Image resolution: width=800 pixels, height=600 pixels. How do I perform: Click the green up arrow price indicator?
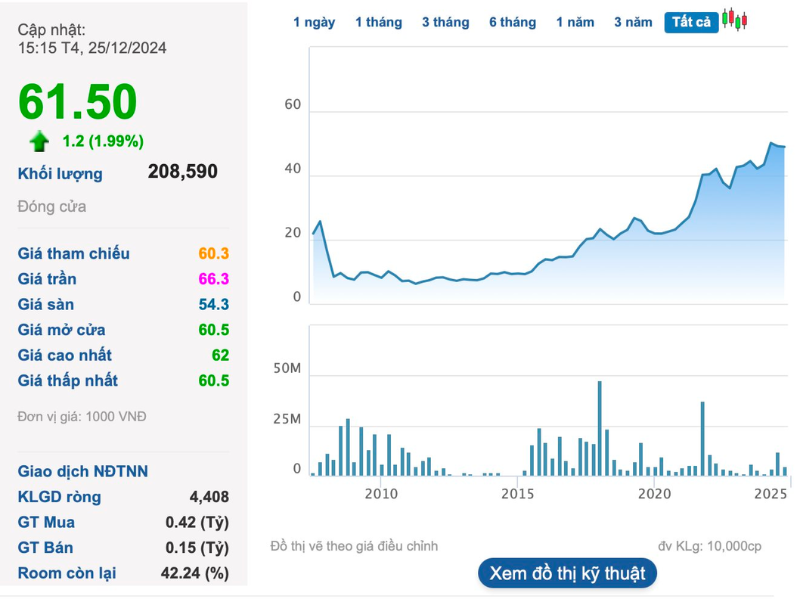point(39,141)
